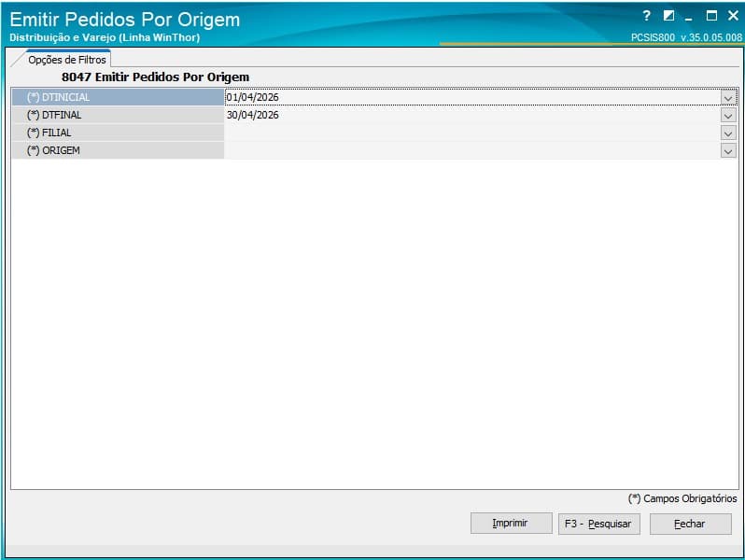Click the 8047 Emitir Pedidos Por Origem heading
745x560 pixels.
[x=155, y=77]
